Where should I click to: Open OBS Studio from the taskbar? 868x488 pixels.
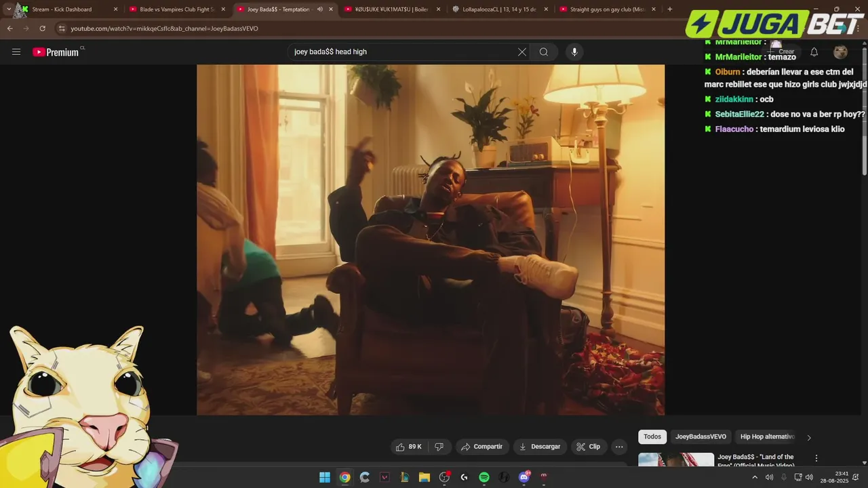444,477
